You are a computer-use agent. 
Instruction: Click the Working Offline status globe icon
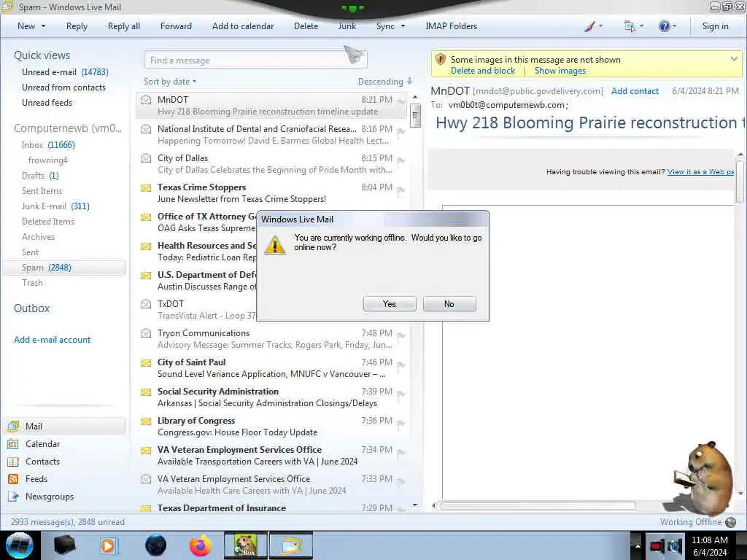coord(730,522)
